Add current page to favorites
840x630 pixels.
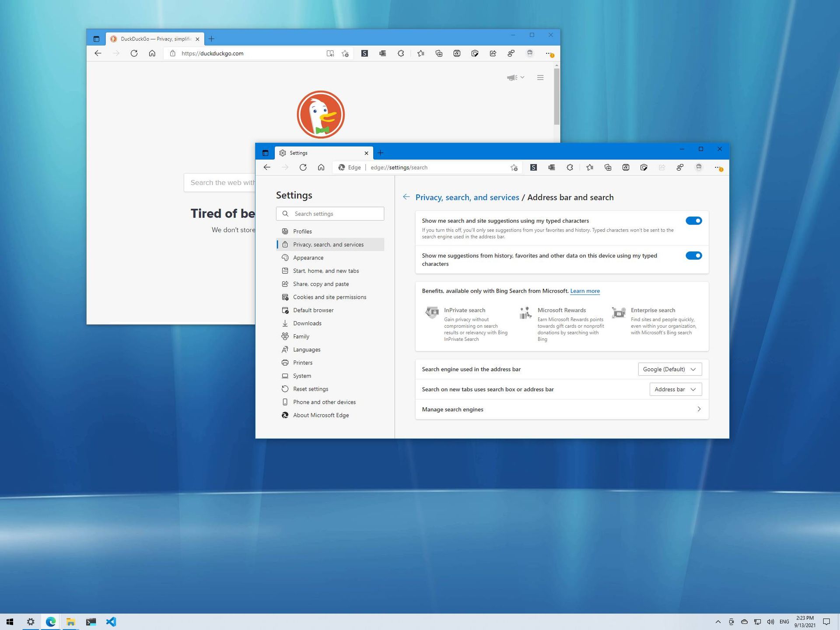514,167
